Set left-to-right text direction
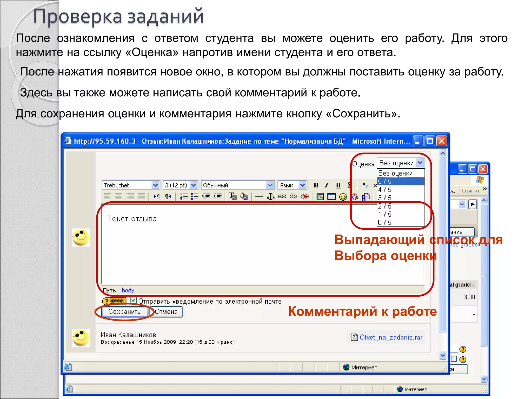The height and width of the screenshot is (399, 532). [x=156, y=197]
